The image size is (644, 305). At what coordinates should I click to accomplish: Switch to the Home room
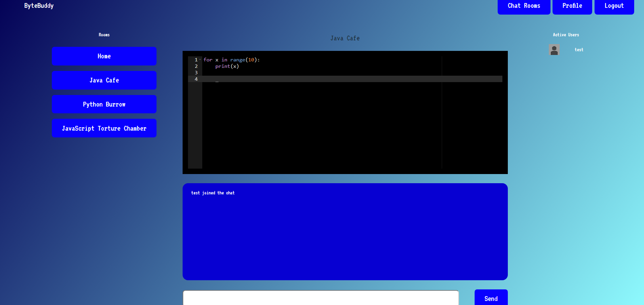click(x=104, y=56)
